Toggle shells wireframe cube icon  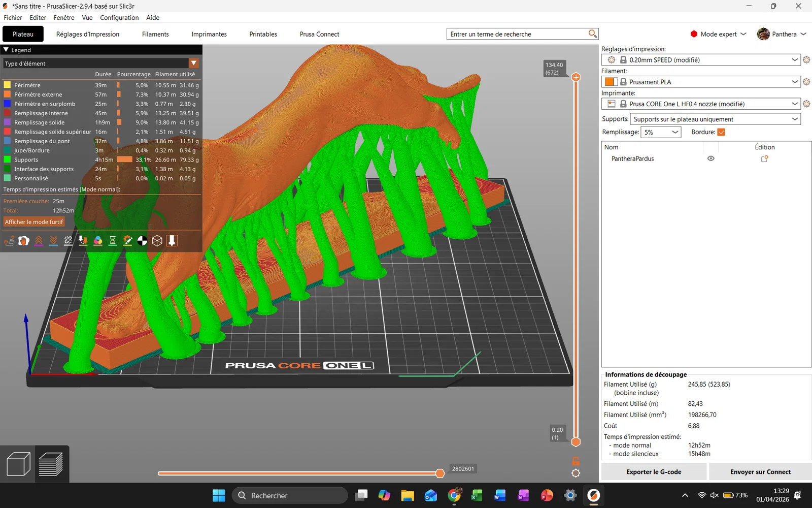click(157, 241)
